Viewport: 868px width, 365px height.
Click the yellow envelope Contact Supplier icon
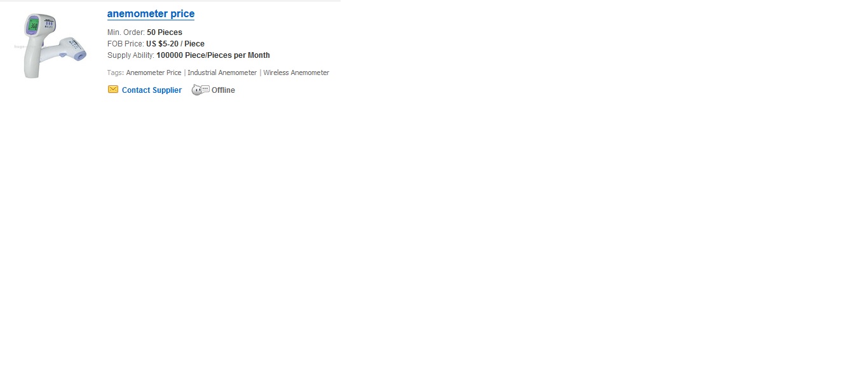[x=113, y=90]
